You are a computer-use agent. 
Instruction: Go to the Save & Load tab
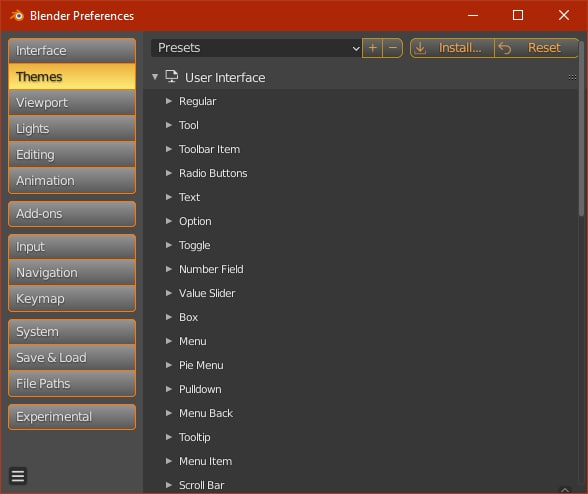[x=72, y=357]
